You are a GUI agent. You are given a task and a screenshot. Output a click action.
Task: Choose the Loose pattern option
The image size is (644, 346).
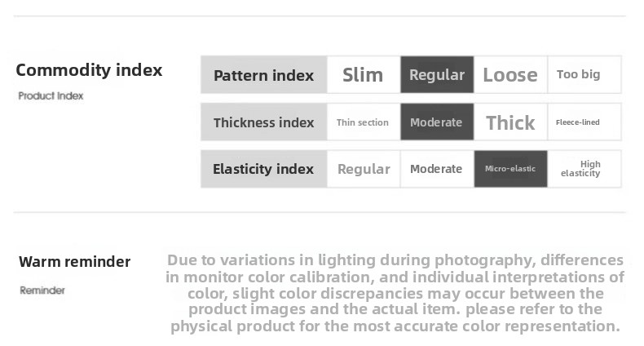point(510,75)
